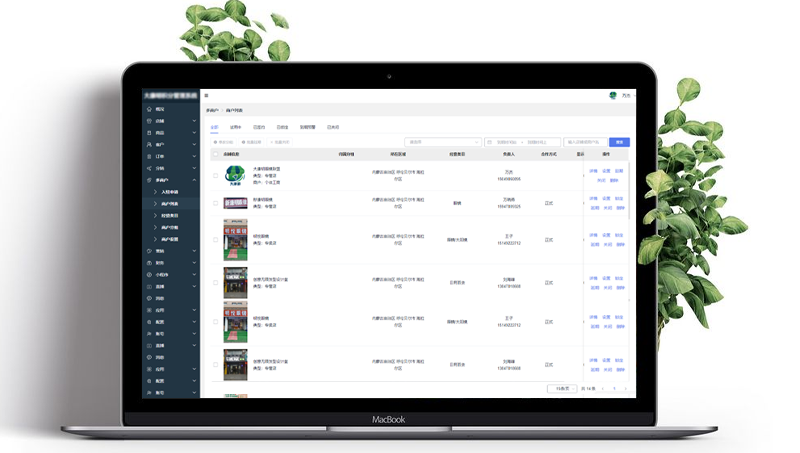
Task: Expand the 小程序 sidebar menu chevron
Action: pyautogui.click(x=194, y=274)
